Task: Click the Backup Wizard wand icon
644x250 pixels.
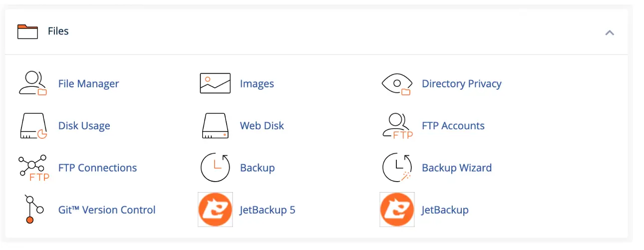Action: tap(397, 168)
